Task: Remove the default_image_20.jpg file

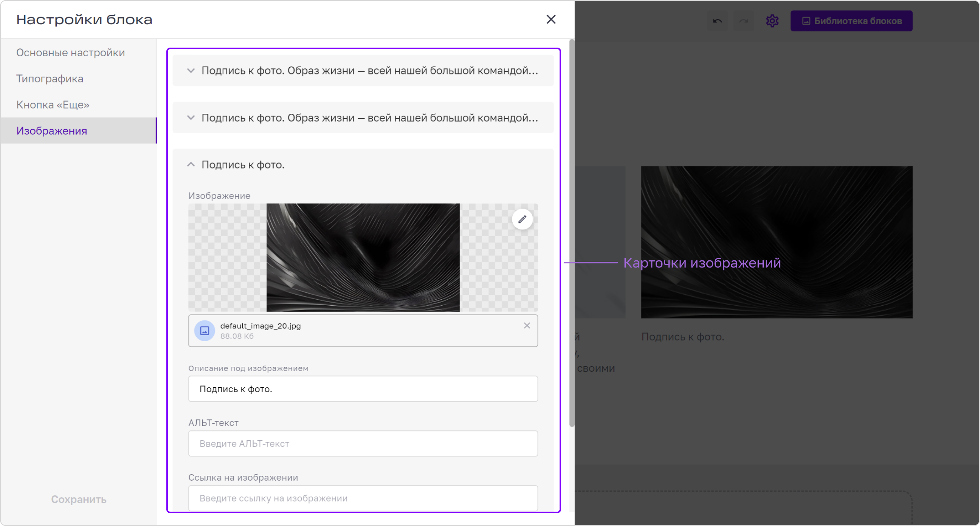Action: (x=527, y=326)
